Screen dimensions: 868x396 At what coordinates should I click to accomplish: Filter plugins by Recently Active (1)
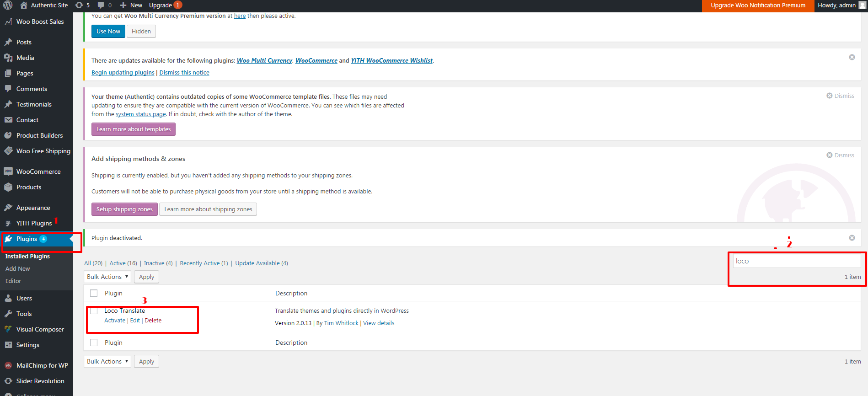point(204,263)
